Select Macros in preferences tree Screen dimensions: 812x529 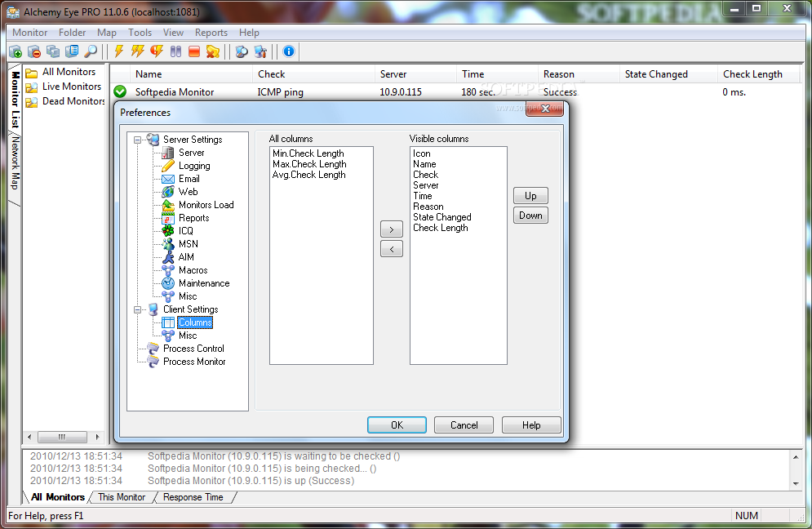(x=193, y=270)
